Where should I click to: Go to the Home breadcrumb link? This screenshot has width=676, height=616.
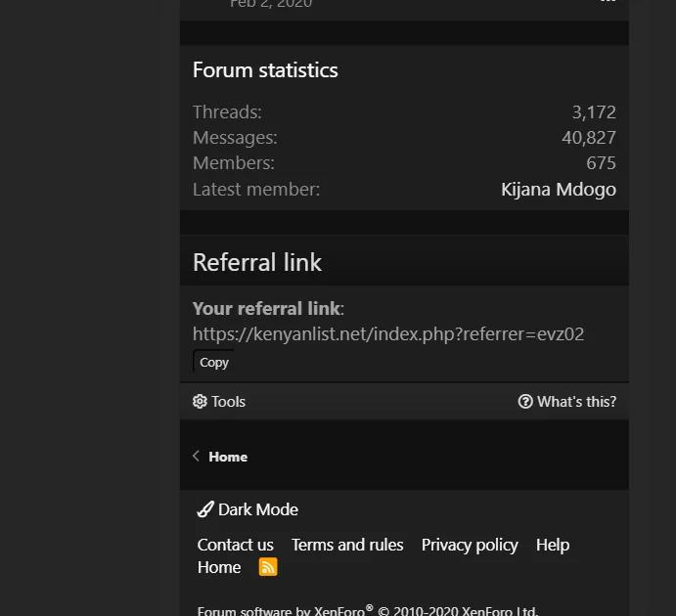pyautogui.click(x=228, y=457)
